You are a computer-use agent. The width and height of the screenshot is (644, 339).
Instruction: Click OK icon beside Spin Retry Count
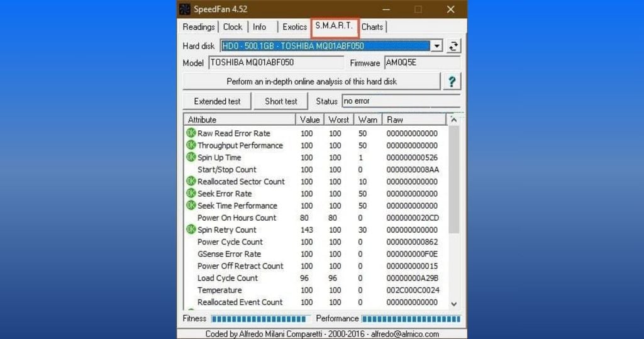point(191,230)
